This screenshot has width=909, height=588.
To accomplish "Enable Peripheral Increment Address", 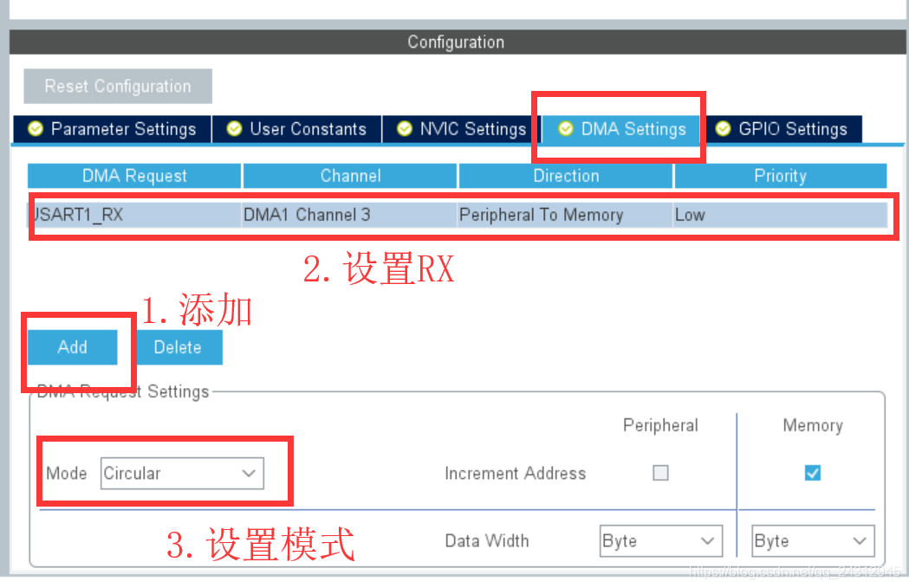I will coord(659,473).
